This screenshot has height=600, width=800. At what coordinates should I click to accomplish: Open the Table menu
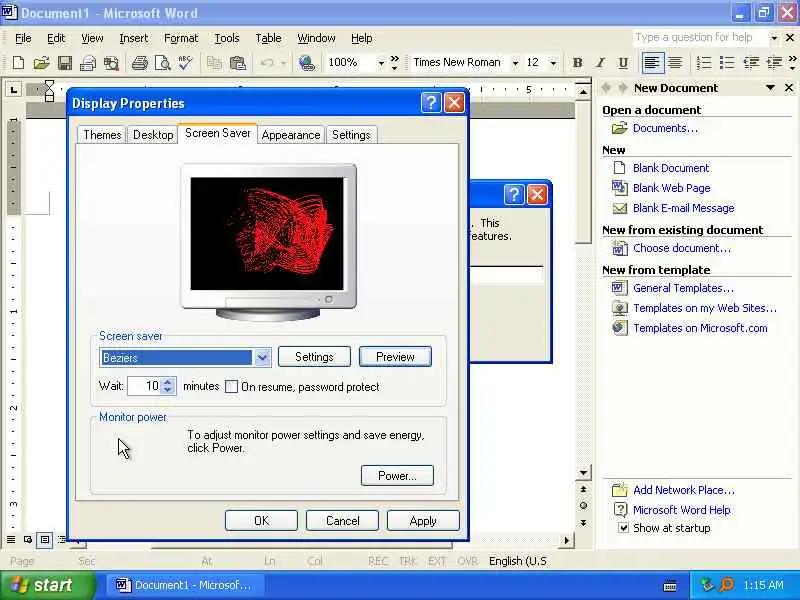(x=268, y=38)
